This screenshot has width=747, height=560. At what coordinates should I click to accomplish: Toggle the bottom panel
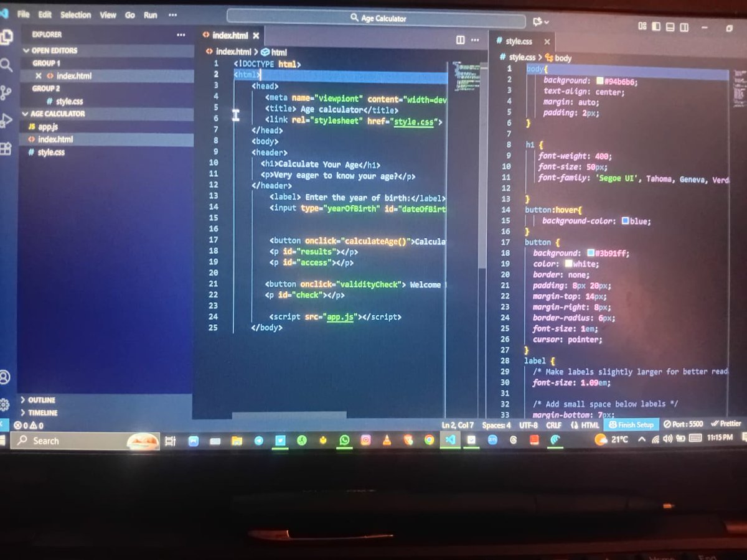(x=670, y=27)
